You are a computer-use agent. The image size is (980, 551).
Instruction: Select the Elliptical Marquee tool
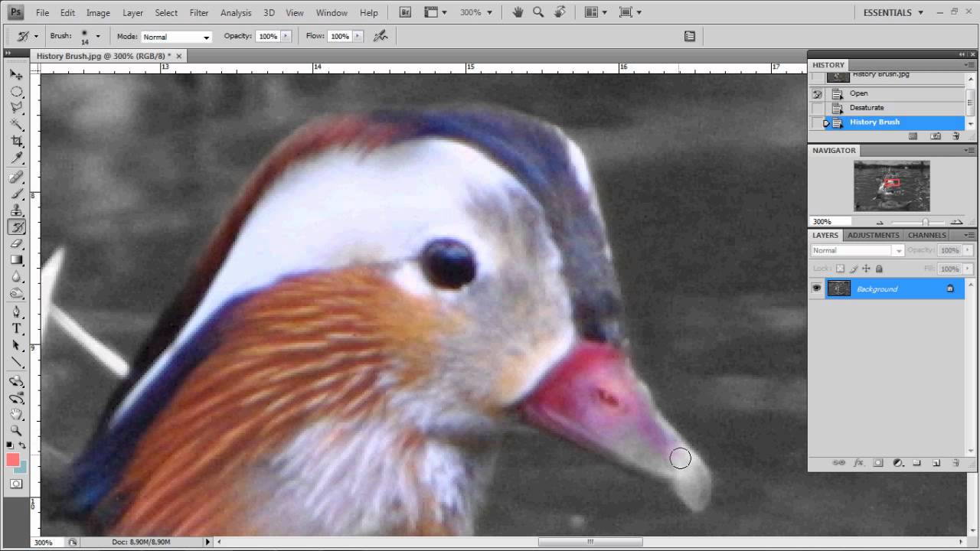click(16, 92)
